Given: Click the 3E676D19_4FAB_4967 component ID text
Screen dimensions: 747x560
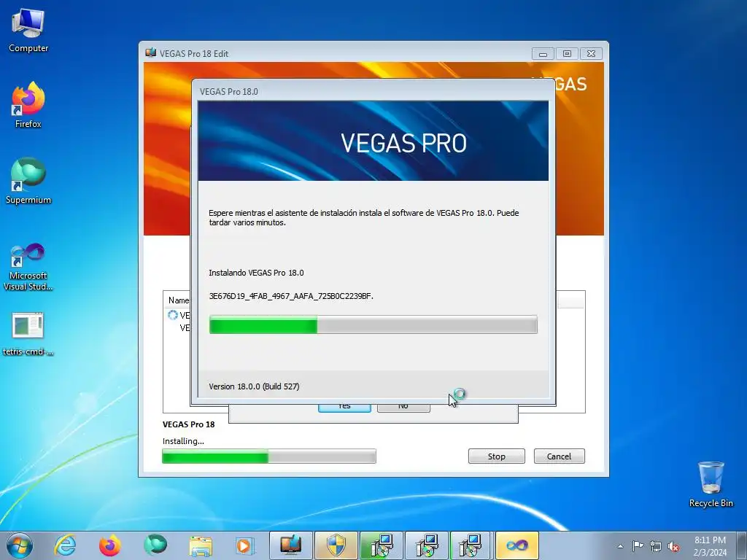Looking at the screenshot, I should pyautogui.click(x=291, y=296).
